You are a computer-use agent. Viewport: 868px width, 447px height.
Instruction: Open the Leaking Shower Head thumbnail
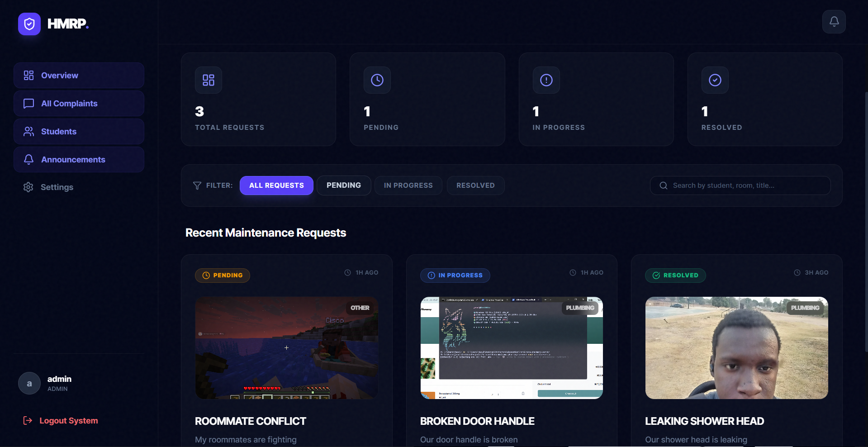(x=736, y=348)
